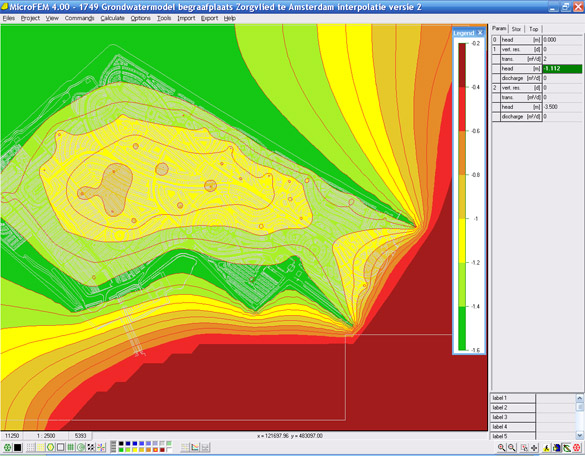Switch to the Top tab

[534, 29]
